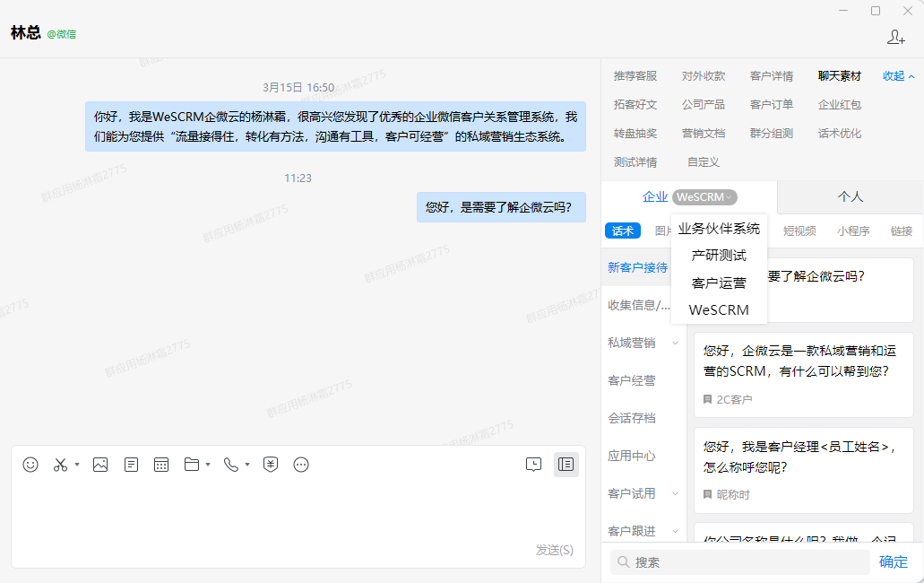Pick the 我是客户经理<员工姓名> script card
This screenshot has width=924, height=583.
point(804,470)
